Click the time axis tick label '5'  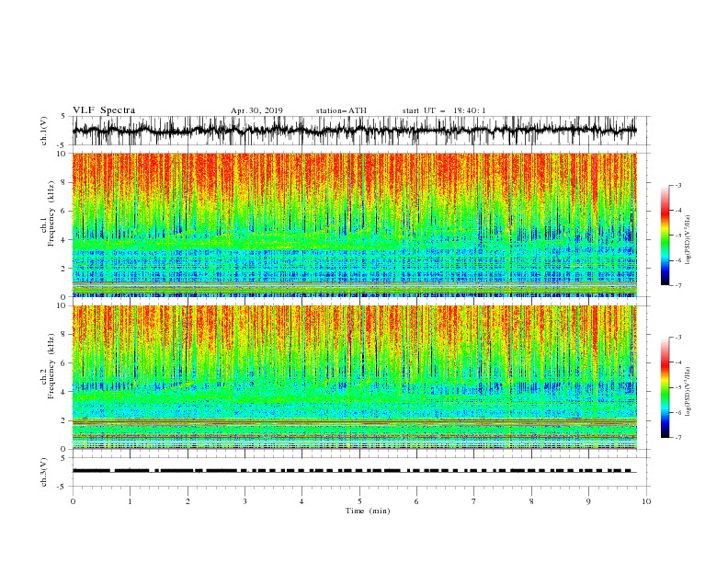click(x=359, y=501)
